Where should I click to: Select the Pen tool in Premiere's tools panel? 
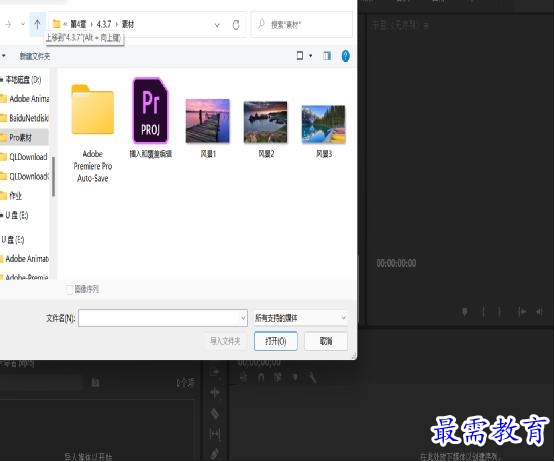point(215,454)
